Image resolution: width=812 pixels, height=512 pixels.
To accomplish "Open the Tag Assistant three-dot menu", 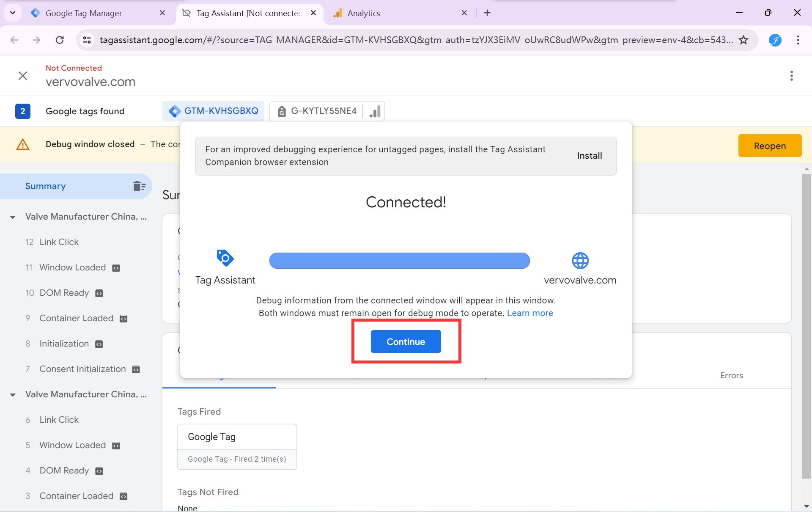I will pyautogui.click(x=791, y=76).
